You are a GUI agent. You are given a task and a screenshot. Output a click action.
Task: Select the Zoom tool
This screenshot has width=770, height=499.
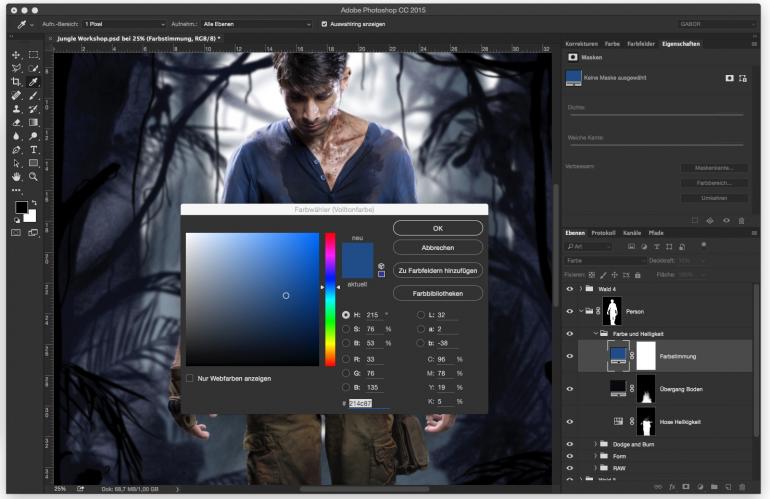point(33,176)
